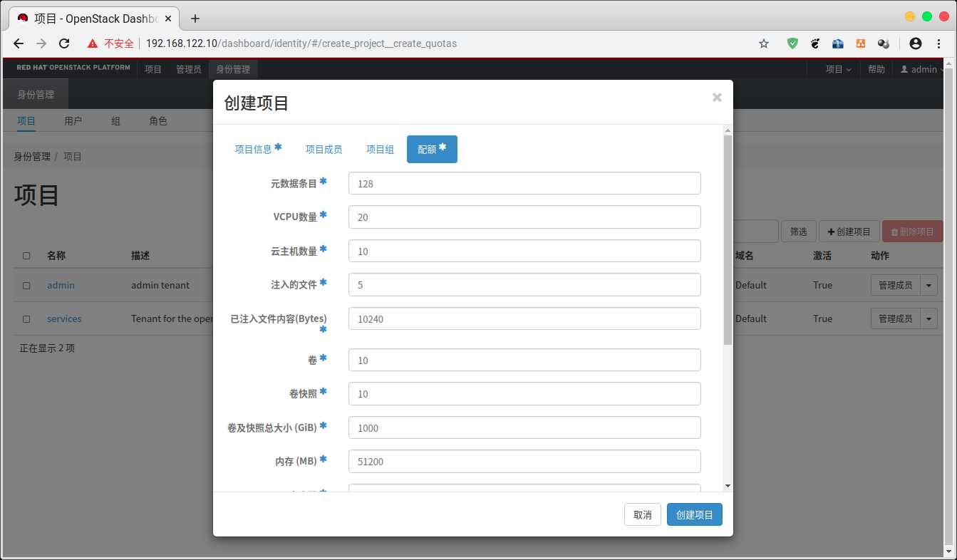Click the red 删除项目 button

pos(913,232)
